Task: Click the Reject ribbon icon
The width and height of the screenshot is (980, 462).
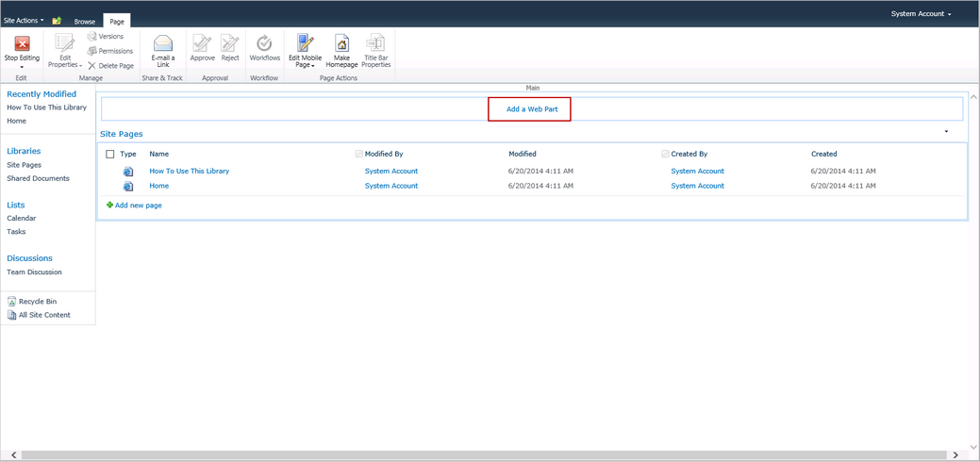Action: [229, 43]
